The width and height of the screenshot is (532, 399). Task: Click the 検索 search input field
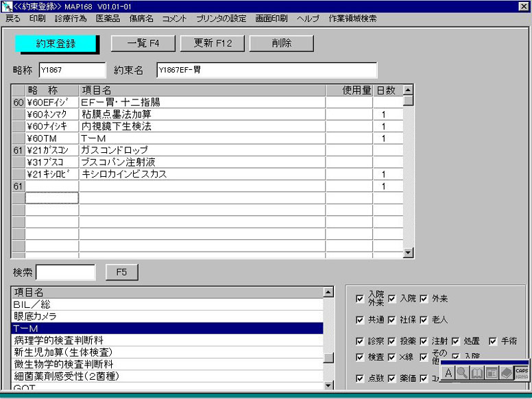[66, 272]
